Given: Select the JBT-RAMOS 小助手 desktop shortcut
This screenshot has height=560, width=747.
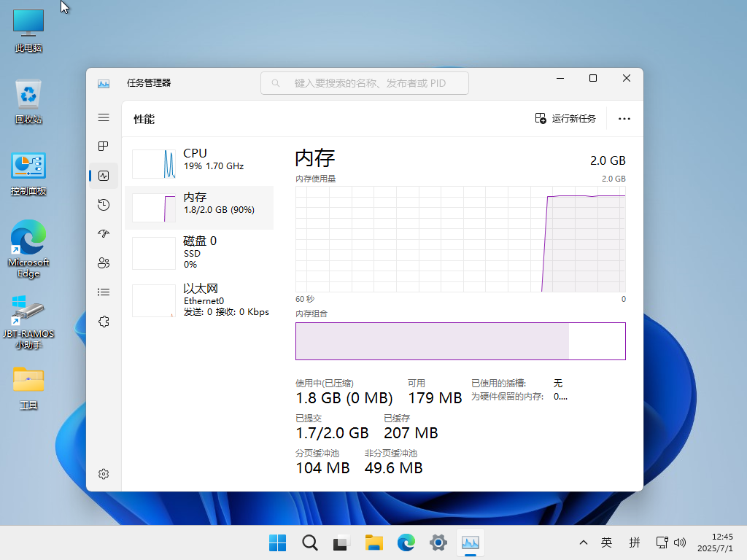Looking at the screenshot, I should (28, 322).
